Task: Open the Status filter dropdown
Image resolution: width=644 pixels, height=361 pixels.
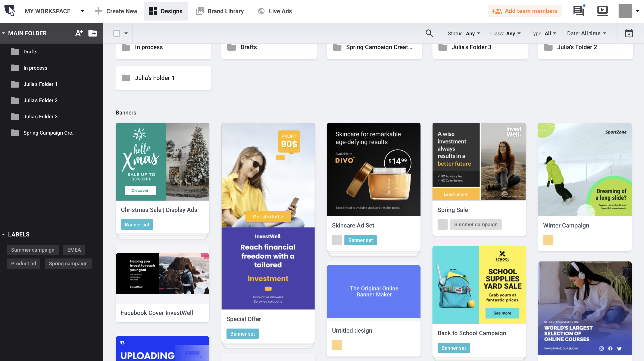Action: coord(464,33)
